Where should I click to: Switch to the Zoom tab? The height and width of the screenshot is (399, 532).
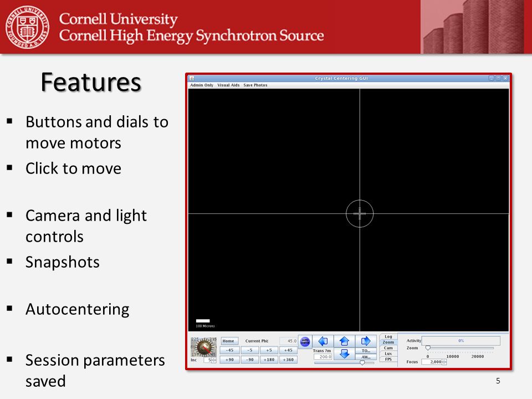tap(388, 342)
